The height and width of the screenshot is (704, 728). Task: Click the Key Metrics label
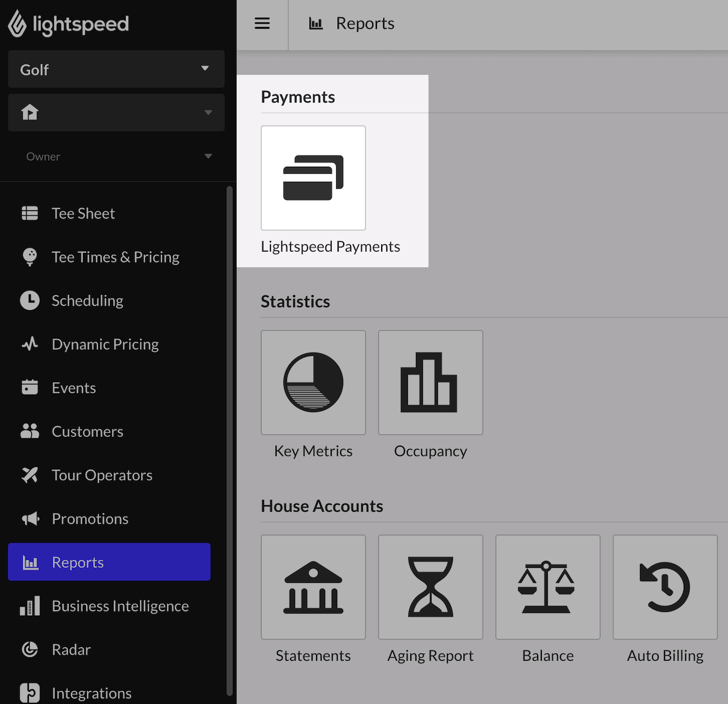point(313,451)
